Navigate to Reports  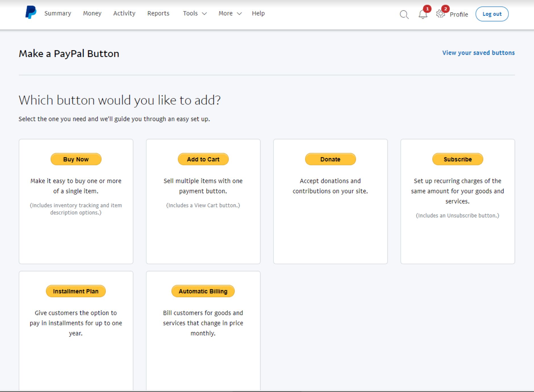click(158, 13)
